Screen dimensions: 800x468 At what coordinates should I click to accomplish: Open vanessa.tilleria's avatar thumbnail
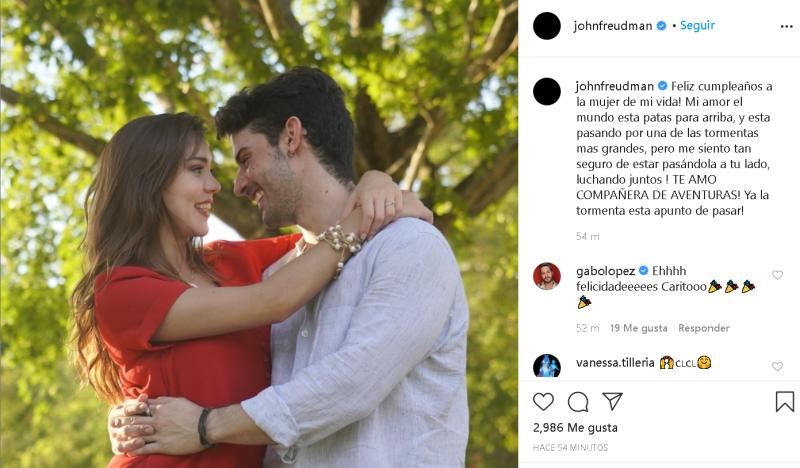(547, 366)
